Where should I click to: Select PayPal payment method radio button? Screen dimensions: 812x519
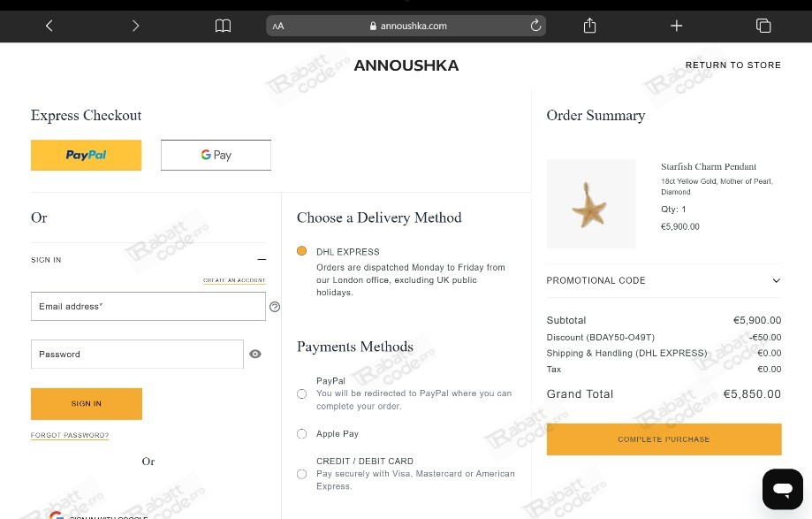(x=302, y=393)
